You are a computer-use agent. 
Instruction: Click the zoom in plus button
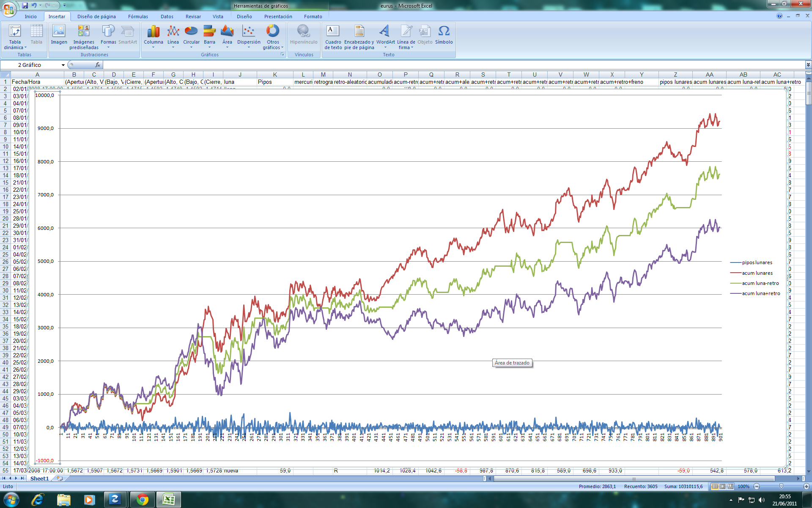(806, 486)
